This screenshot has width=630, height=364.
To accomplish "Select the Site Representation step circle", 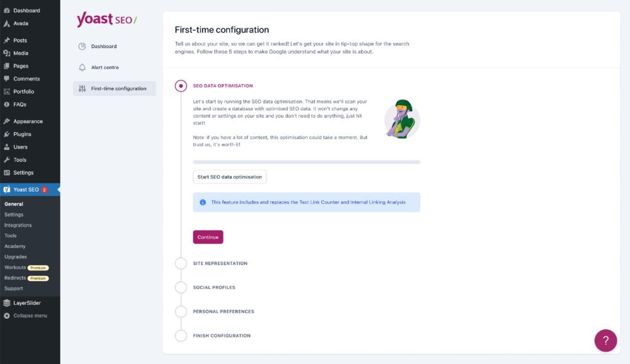I will point(180,263).
